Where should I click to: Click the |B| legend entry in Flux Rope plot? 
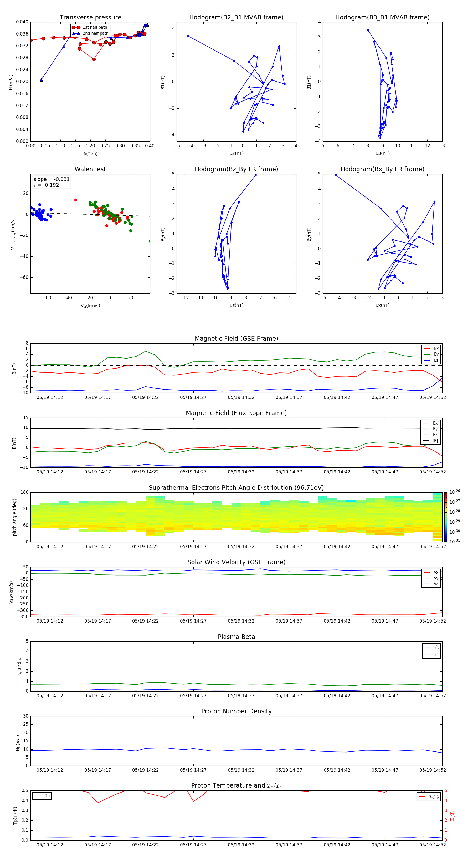(x=431, y=441)
